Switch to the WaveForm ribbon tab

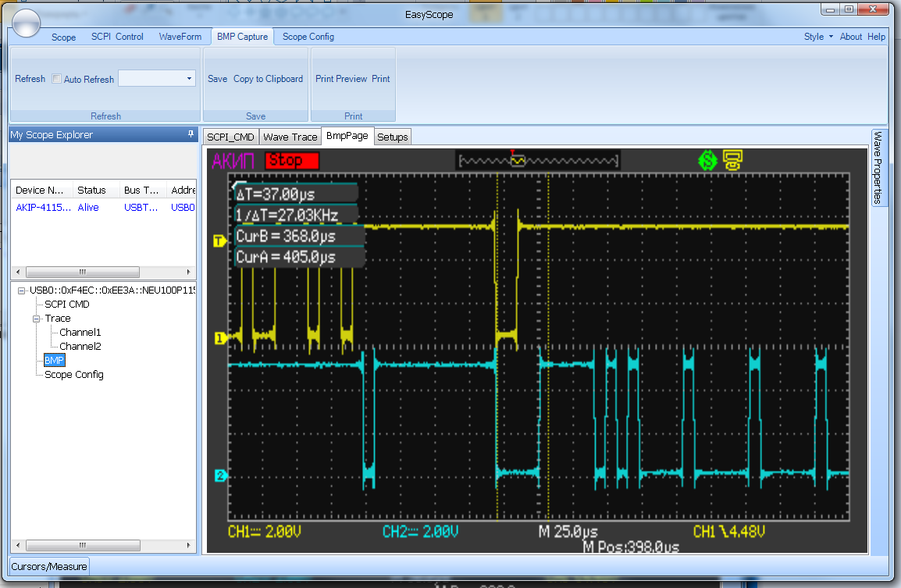tap(180, 37)
